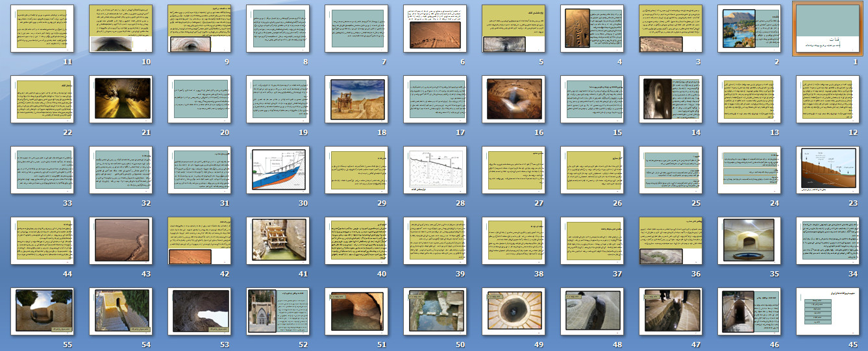The height and width of the screenshot is (351, 868).
Task: Select slide 47 thumbnail
Action: click(x=671, y=311)
